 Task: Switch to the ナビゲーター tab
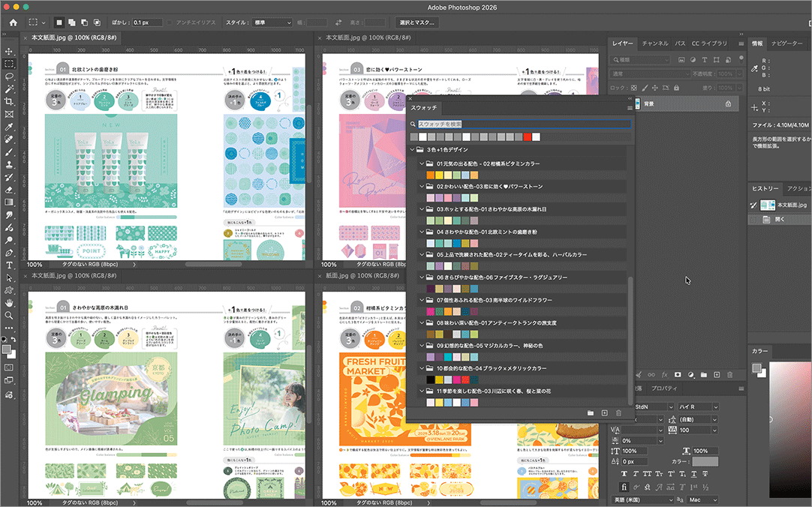(x=786, y=43)
